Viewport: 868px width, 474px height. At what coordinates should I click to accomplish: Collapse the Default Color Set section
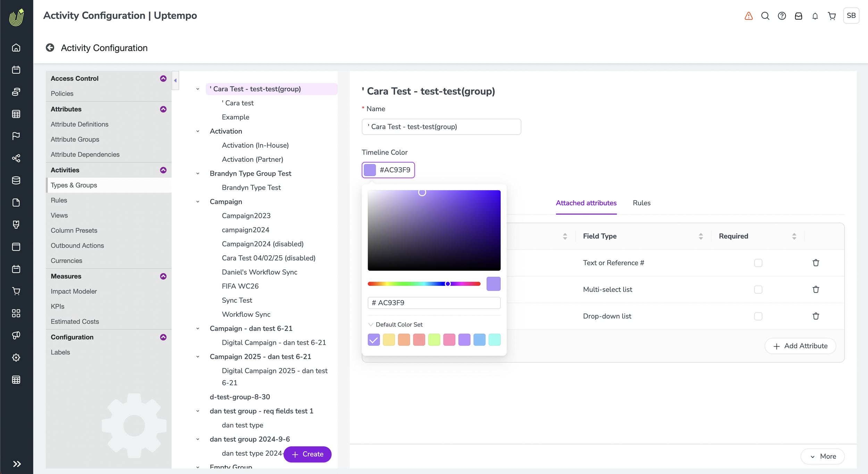pyautogui.click(x=371, y=324)
